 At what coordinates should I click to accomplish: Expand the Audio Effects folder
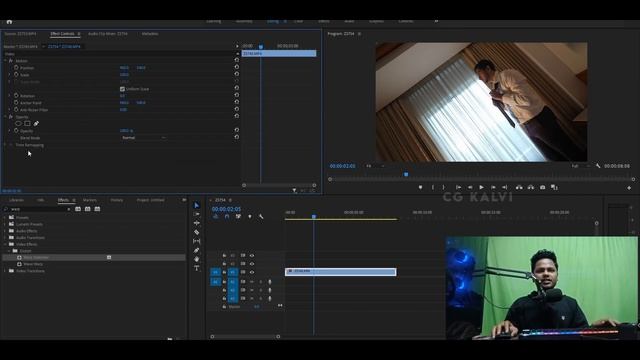coord(5,231)
